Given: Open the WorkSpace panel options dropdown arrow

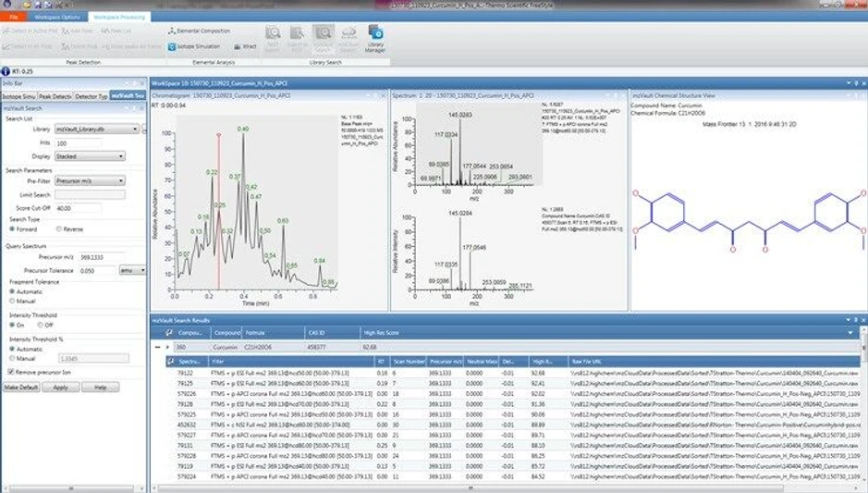Looking at the screenshot, I should point(849,83).
